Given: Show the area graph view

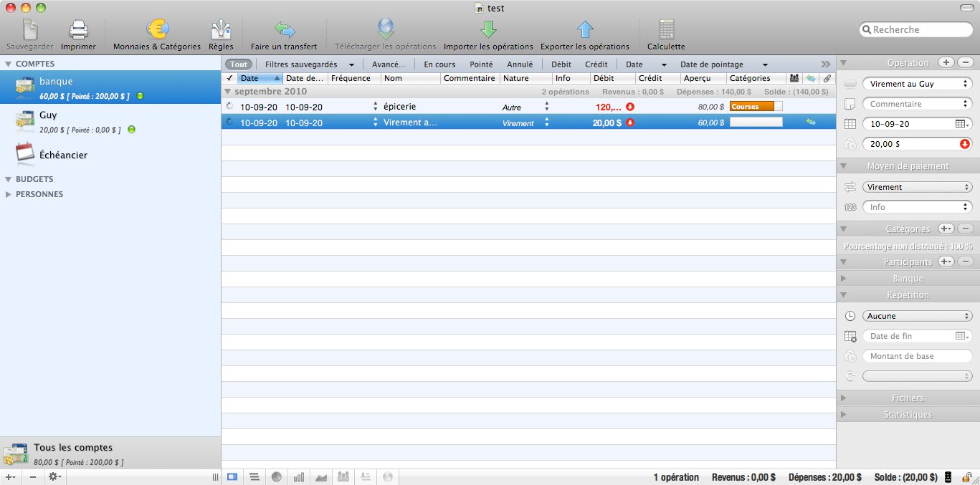Looking at the screenshot, I should [321, 476].
